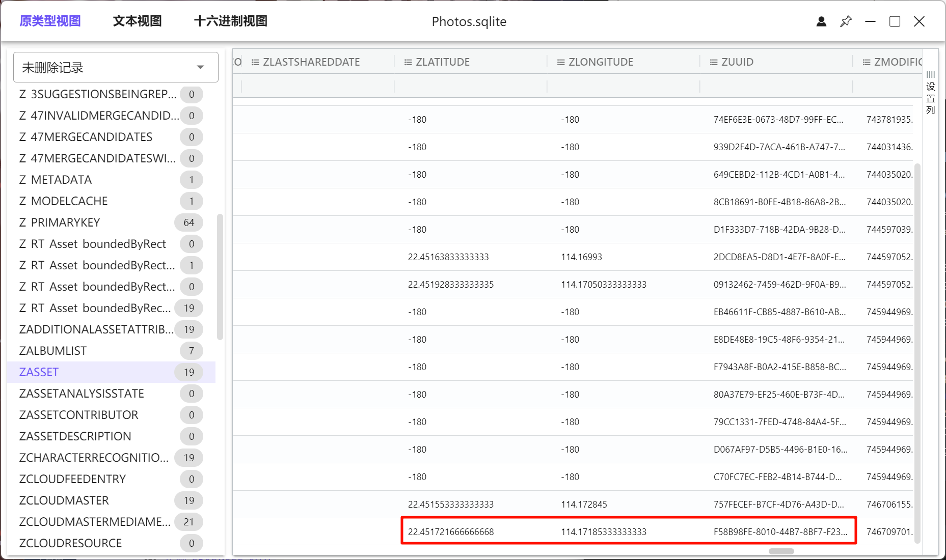Click the ZUUID filter input field
This screenshot has height=560, width=946.
[776, 86]
